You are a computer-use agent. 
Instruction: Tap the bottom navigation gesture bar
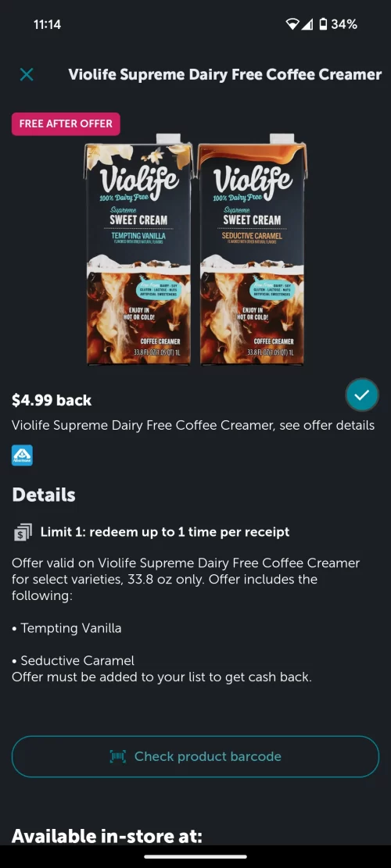[x=195, y=857]
